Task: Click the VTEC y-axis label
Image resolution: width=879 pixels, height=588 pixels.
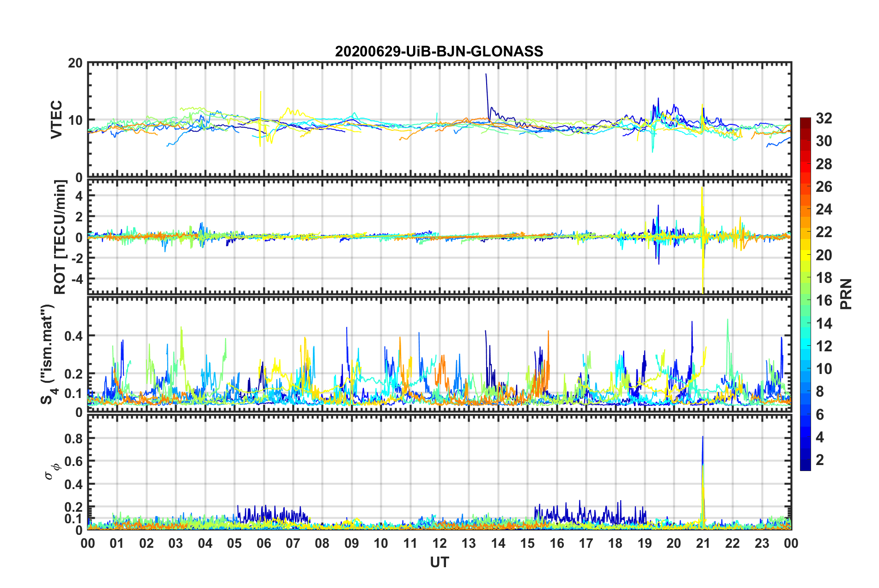Action: (x=56, y=120)
